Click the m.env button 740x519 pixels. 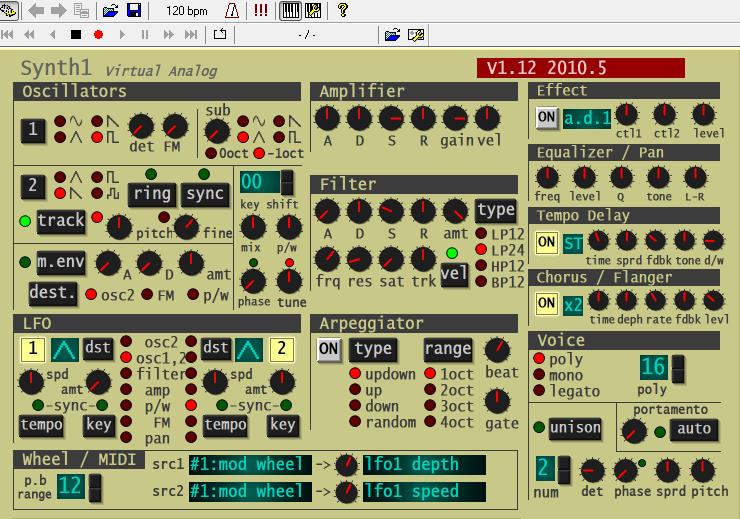tap(61, 262)
